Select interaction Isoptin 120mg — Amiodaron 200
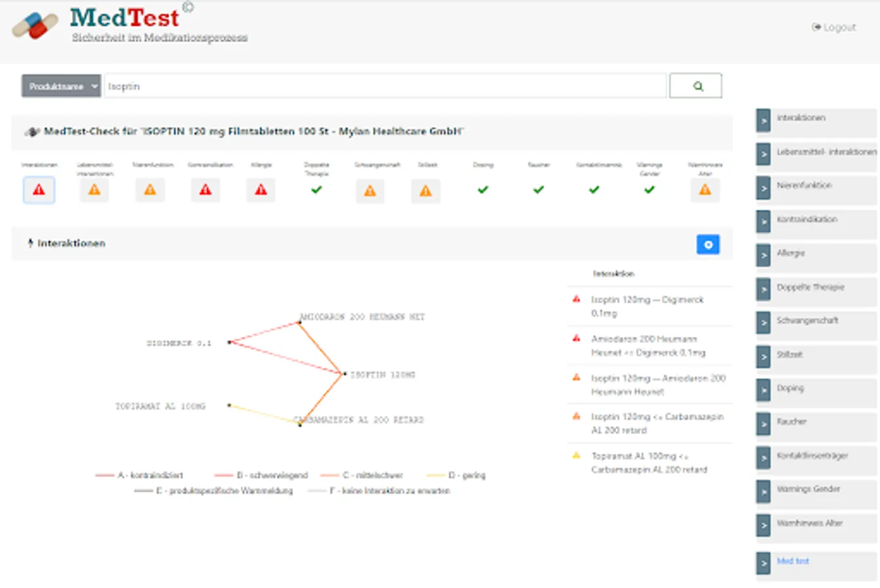This screenshot has width=880, height=588. click(x=649, y=385)
